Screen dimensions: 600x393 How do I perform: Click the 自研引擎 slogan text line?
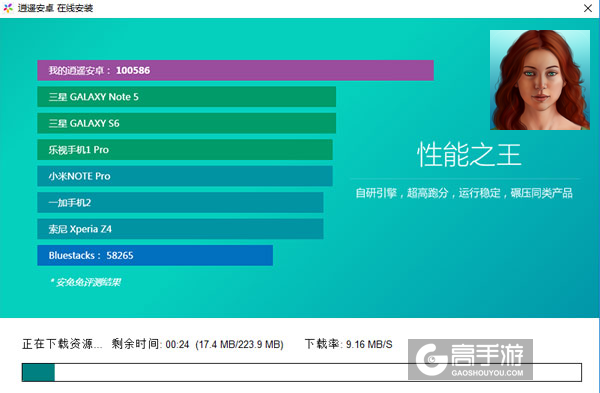[464, 193]
